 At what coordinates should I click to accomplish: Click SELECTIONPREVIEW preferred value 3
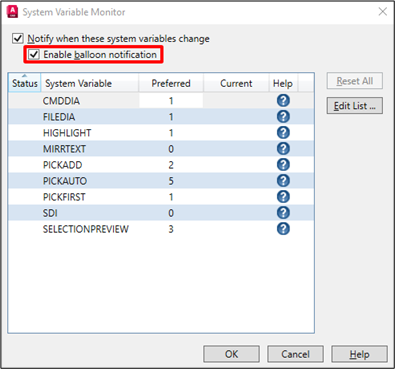[171, 229]
